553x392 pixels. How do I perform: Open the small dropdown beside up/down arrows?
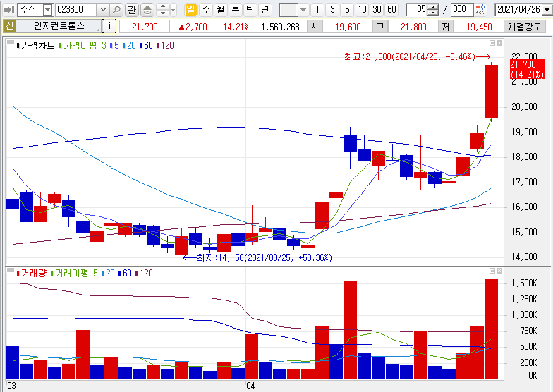click(174, 10)
